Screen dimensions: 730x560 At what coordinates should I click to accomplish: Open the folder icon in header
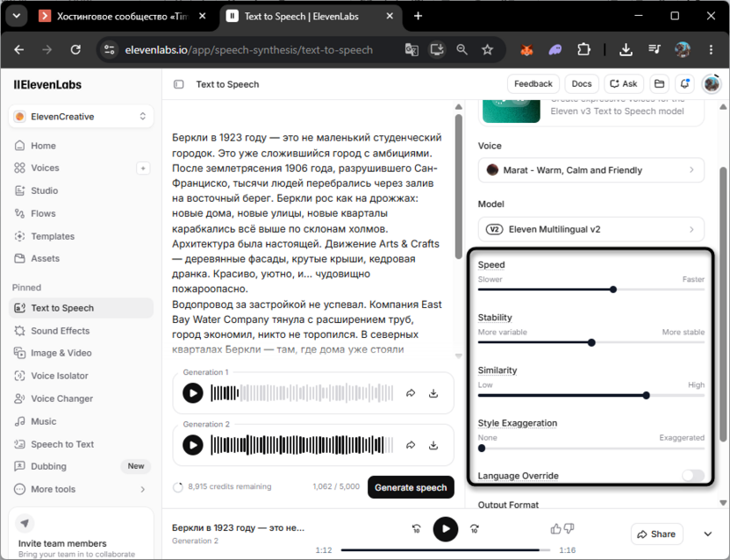659,84
